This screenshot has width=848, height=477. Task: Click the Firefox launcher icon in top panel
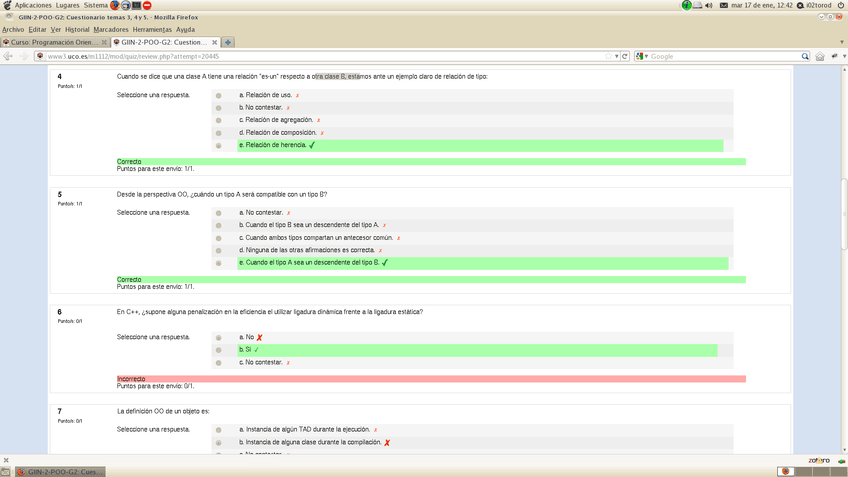tap(115, 5)
